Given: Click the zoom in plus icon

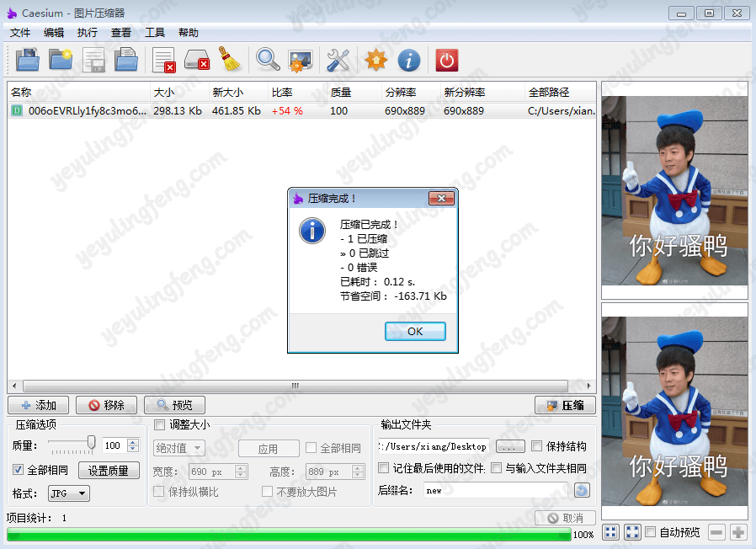Looking at the screenshot, I should pos(737,532).
